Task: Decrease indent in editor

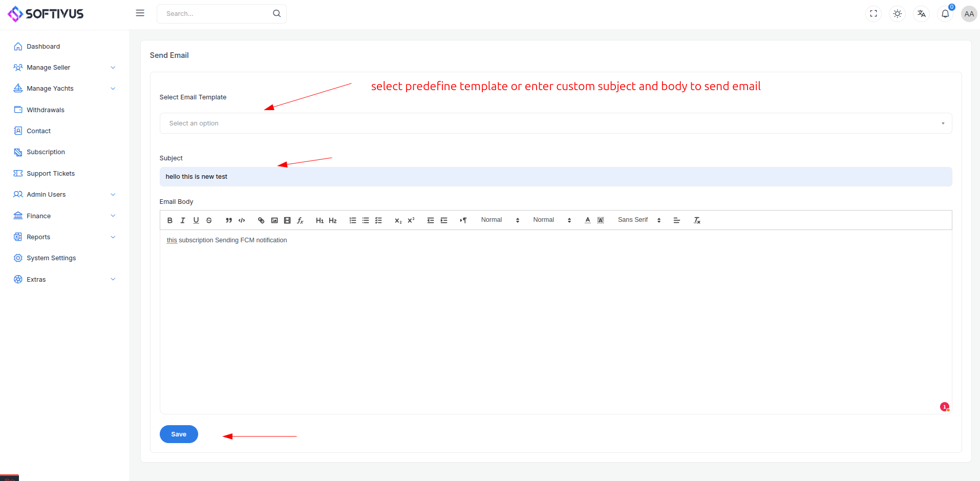Action: pyautogui.click(x=431, y=220)
